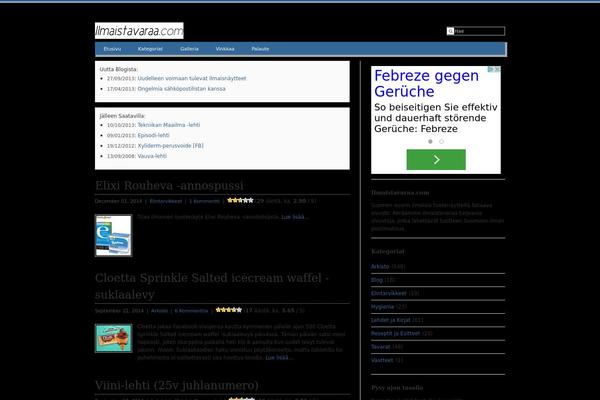Open the Episodi-lehti link
The width and height of the screenshot is (600, 400).
[x=153, y=136]
